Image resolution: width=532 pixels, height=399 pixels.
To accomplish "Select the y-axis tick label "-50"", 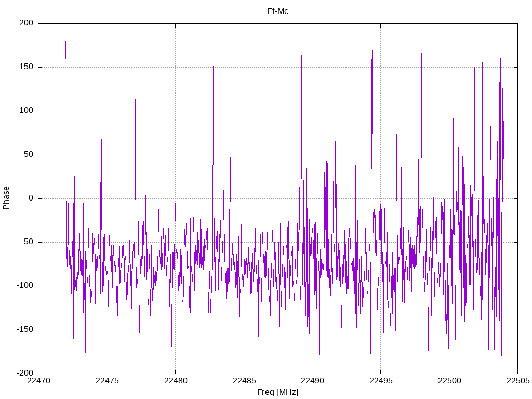I will [x=27, y=242].
